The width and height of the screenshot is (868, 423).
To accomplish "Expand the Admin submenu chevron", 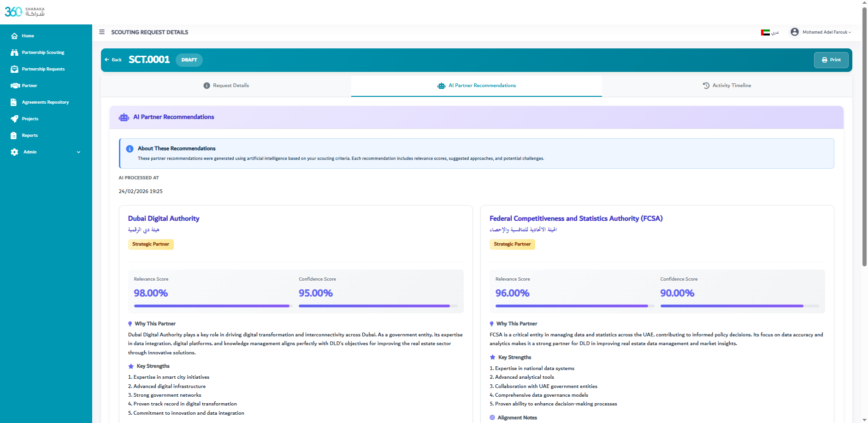I will click(x=78, y=152).
